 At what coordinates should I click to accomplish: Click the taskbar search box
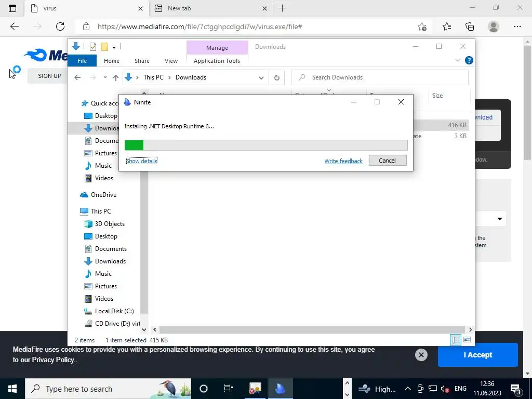(x=108, y=389)
